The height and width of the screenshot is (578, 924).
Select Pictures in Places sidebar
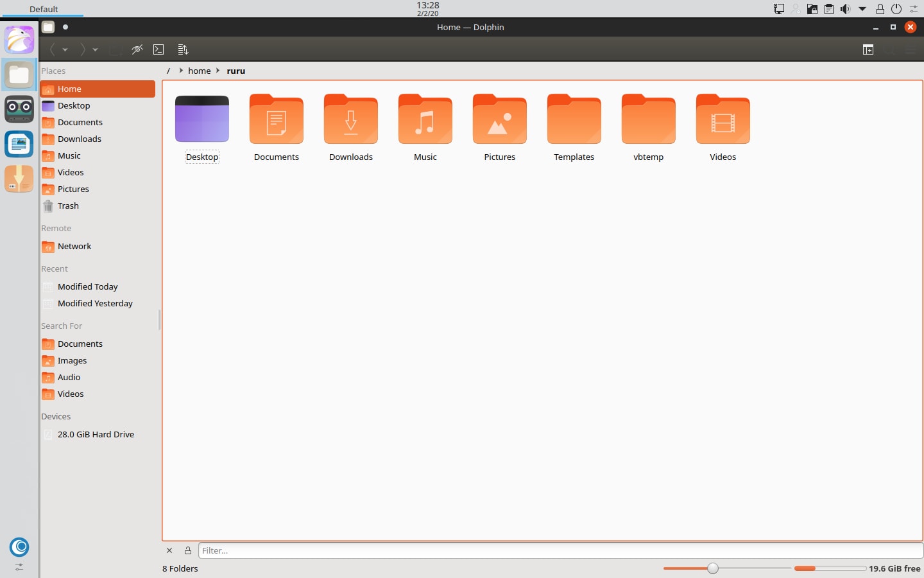(98, 189)
